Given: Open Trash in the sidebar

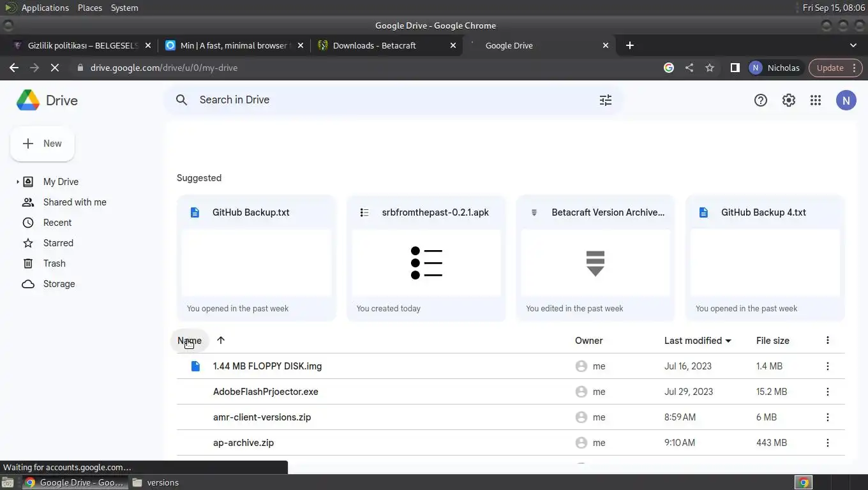Looking at the screenshot, I should click(x=54, y=264).
